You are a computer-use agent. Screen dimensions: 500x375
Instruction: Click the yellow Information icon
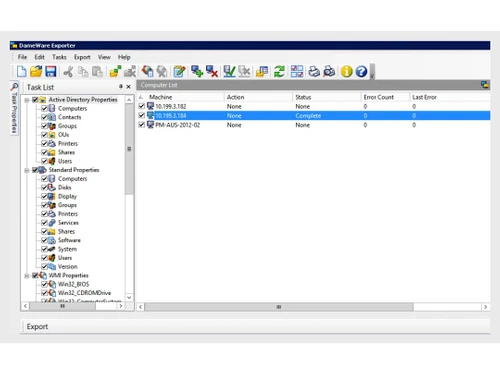347,71
